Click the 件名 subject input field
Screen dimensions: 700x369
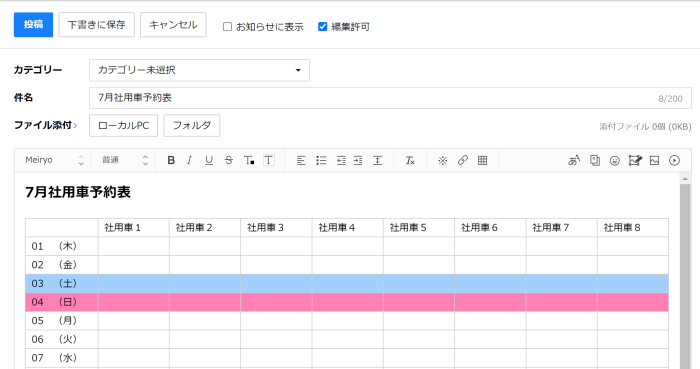[x=390, y=98]
